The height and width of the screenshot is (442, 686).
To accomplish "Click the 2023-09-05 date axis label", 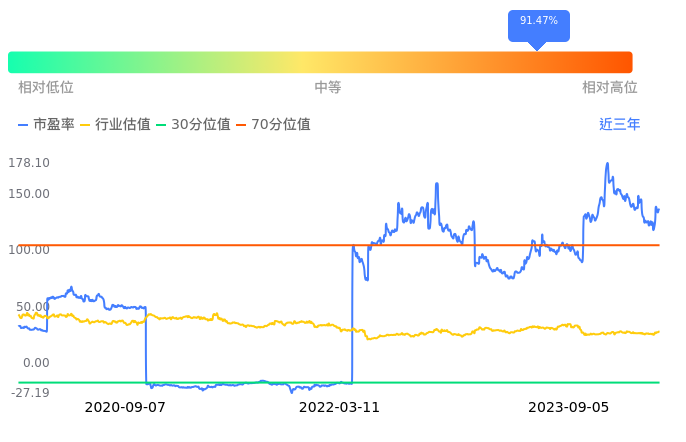I will pos(569,407).
